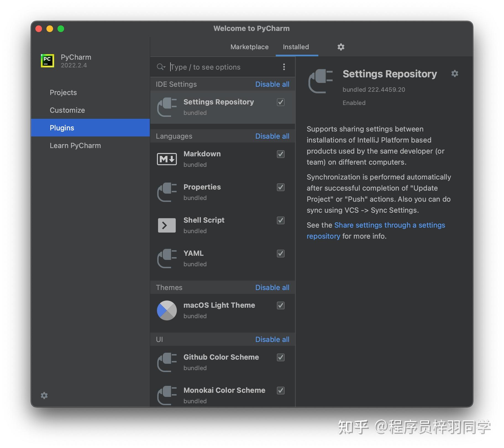
Task: Click Disable all for Themes
Action: coord(272,288)
